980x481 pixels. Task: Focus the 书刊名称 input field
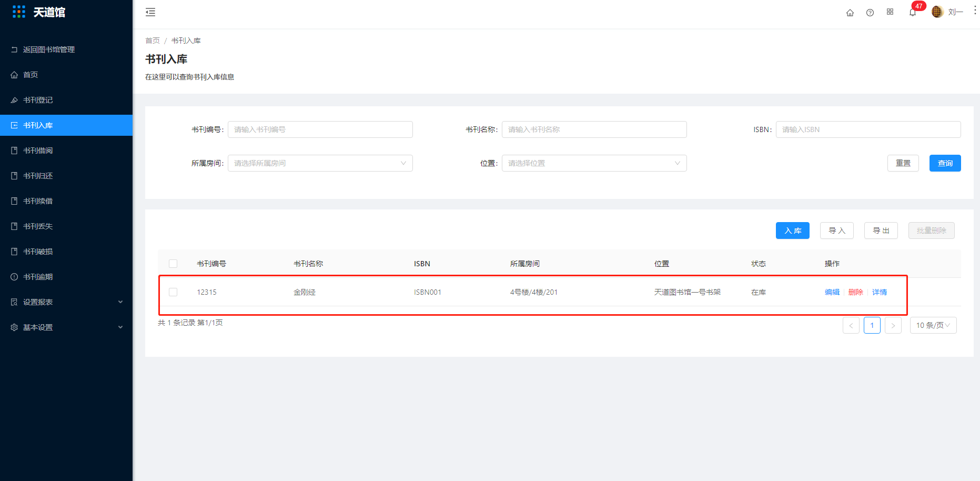pos(594,129)
